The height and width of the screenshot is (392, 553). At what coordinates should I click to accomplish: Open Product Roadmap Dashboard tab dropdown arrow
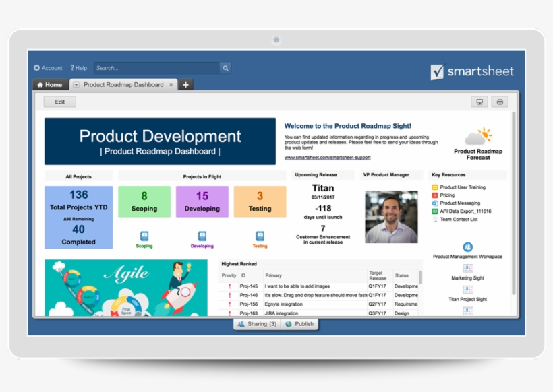pos(76,84)
